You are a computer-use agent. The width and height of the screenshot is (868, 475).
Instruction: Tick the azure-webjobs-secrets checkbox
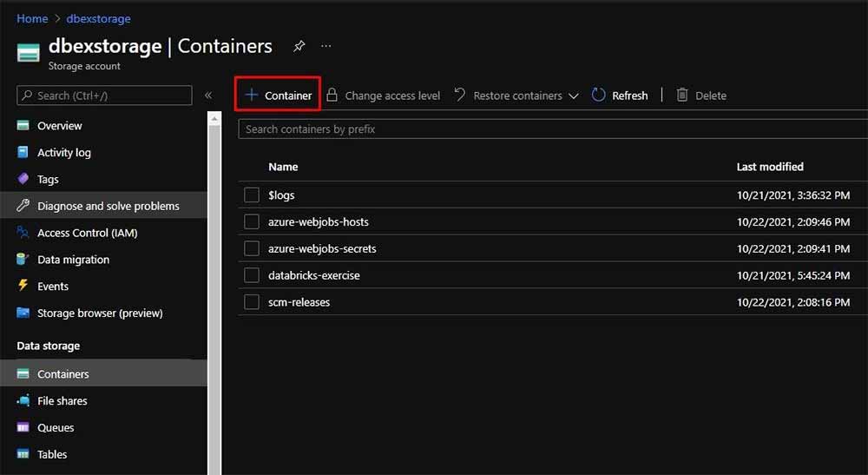point(252,248)
